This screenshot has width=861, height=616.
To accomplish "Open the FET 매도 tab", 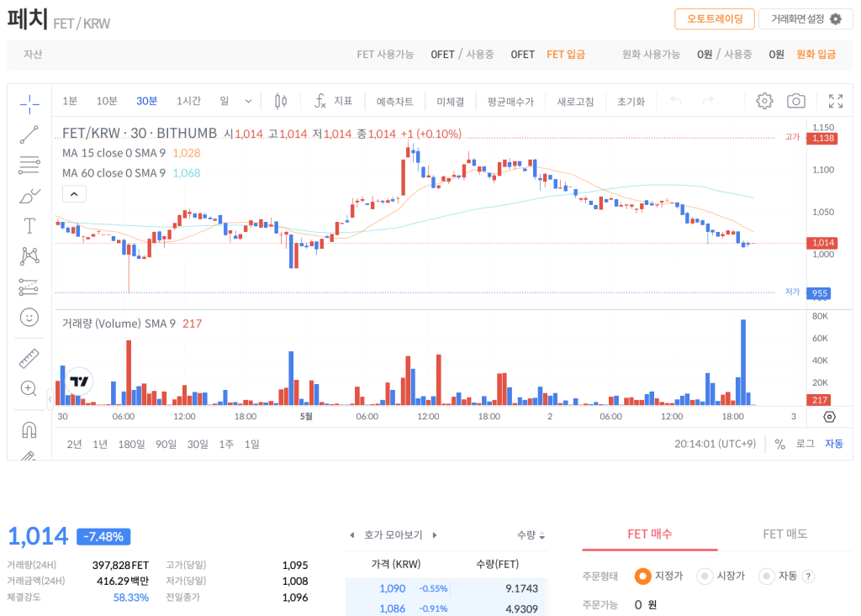I will (x=784, y=534).
